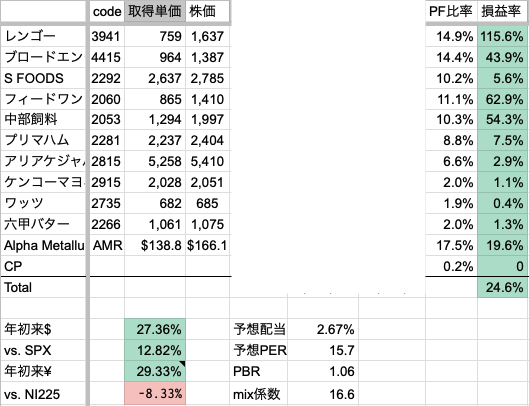
Task: Click the 24.6% total profit cell
Action: click(x=503, y=287)
